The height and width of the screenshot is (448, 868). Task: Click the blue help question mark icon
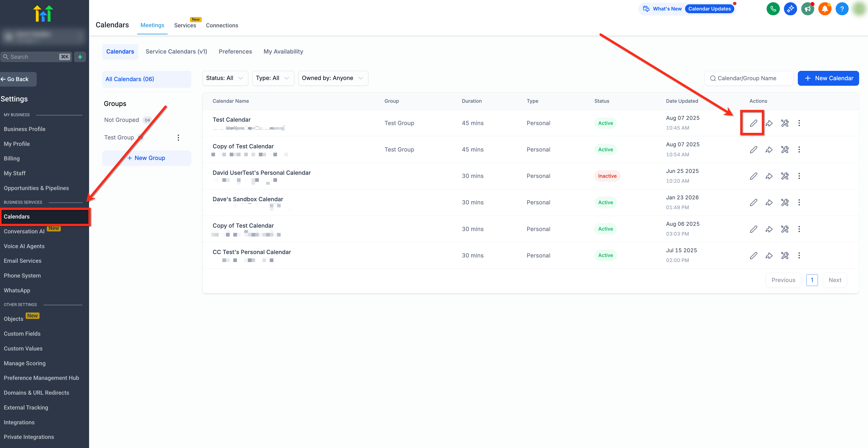click(842, 9)
